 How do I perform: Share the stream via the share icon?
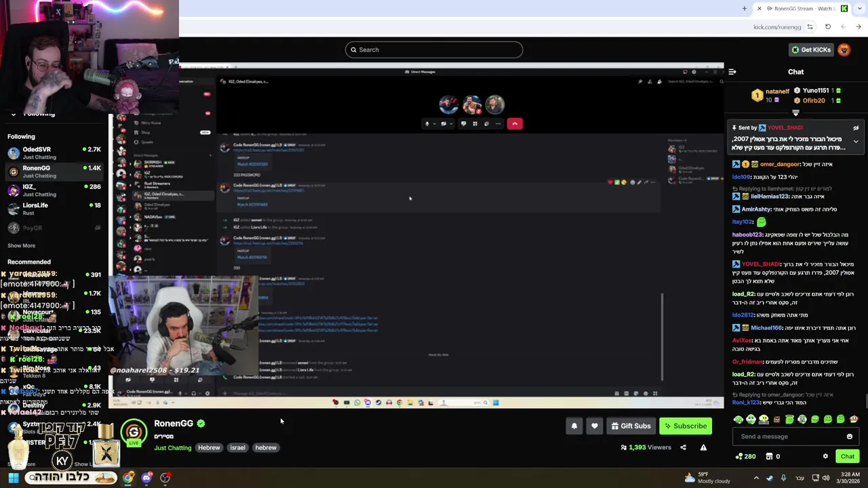click(x=683, y=447)
